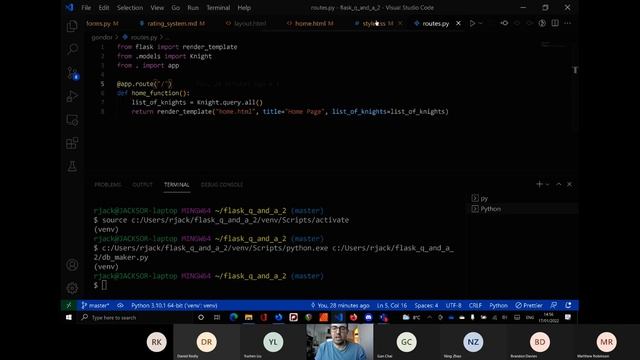Open Task View on the taskbar
This screenshot has width=640, height=360.
[x=217, y=318]
